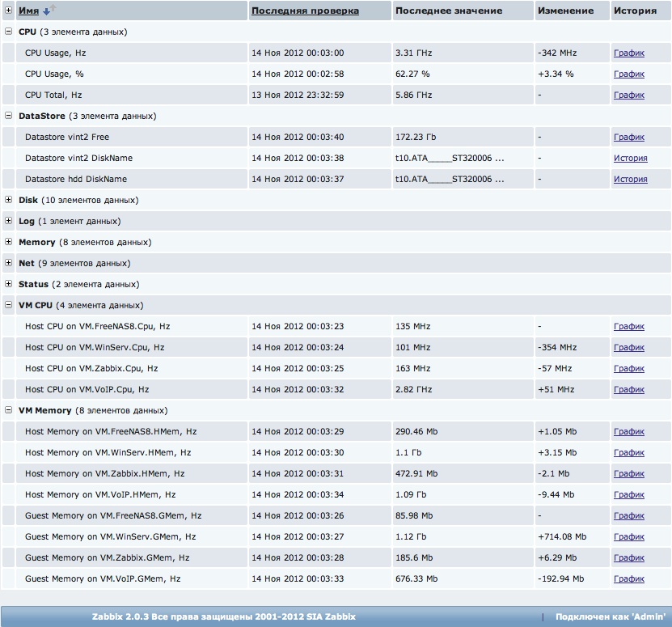The width and height of the screenshot is (672, 627).
Task: Sort by Последняя проверка column
Action: pos(305,11)
